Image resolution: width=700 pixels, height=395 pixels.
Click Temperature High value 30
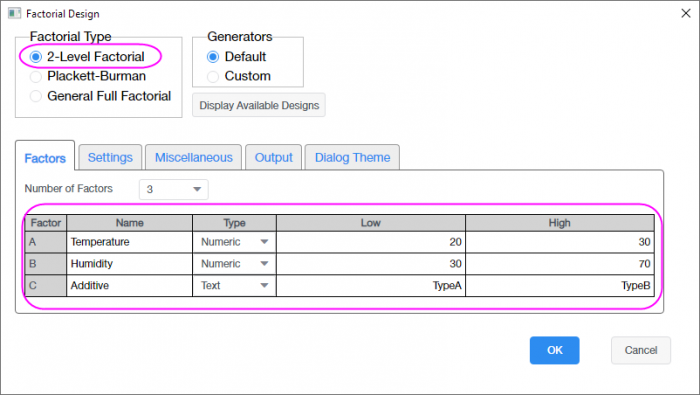pyautogui.click(x=560, y=242)
